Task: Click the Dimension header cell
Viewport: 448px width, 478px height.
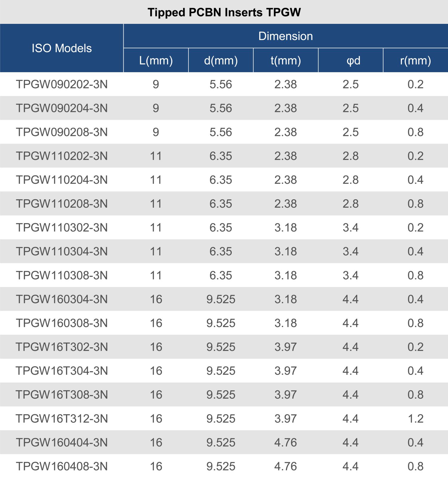Action: [286, 36]
